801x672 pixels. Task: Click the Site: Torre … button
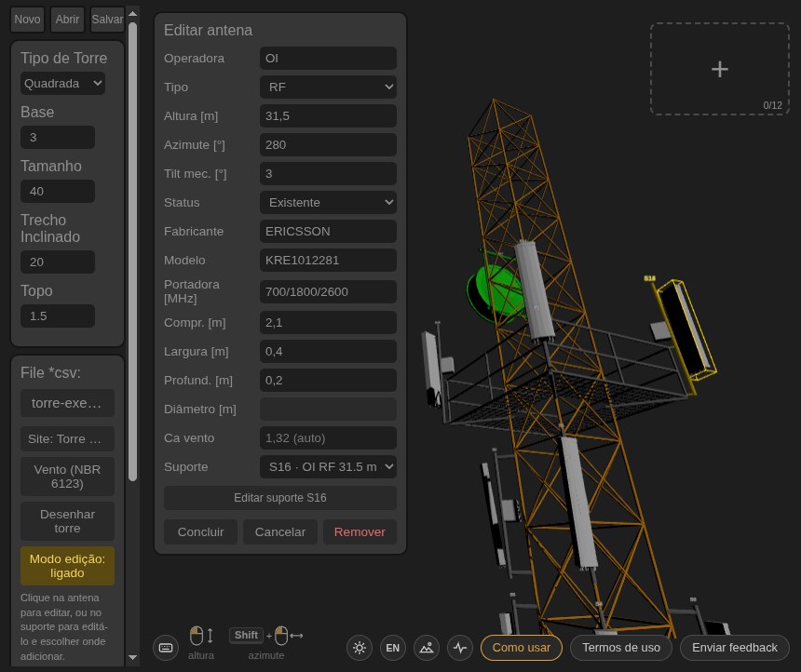point(67,439)
